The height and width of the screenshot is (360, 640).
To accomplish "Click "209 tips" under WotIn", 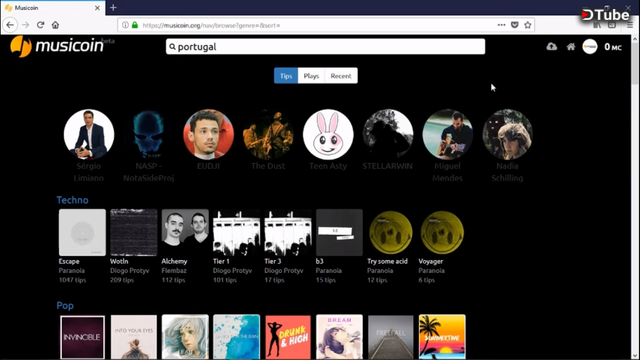I will coord(122,280).
